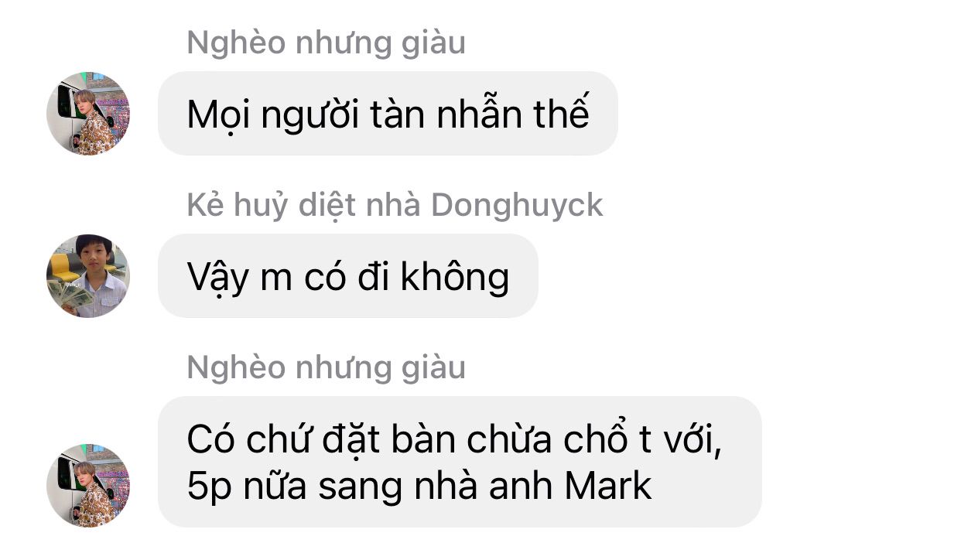Click "Nghèo nhưng giàu" name above the last message
Image resolution: width=961 pixels, height=560 pixels.
pyautogui.click(x=326, y=368)
